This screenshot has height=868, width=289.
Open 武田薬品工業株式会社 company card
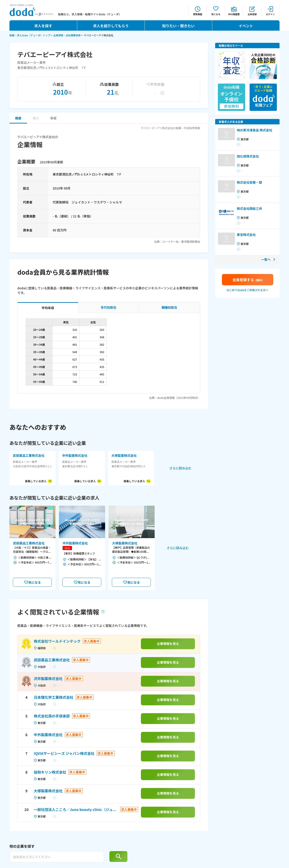pos(33,468)
